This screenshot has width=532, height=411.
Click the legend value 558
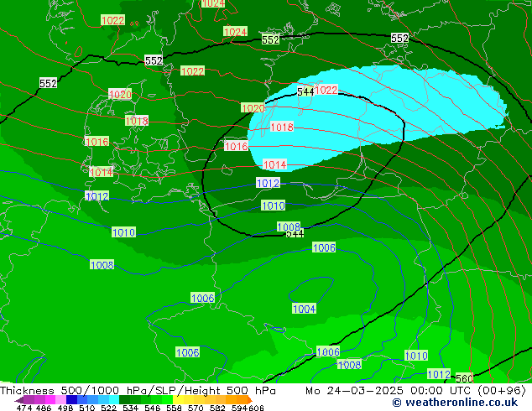(x=174, y=408)
